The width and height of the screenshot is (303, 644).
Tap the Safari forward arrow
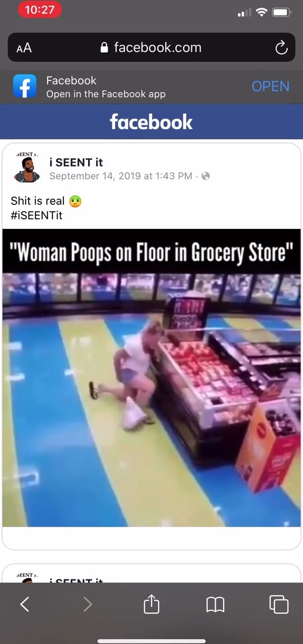coord(88,605)
